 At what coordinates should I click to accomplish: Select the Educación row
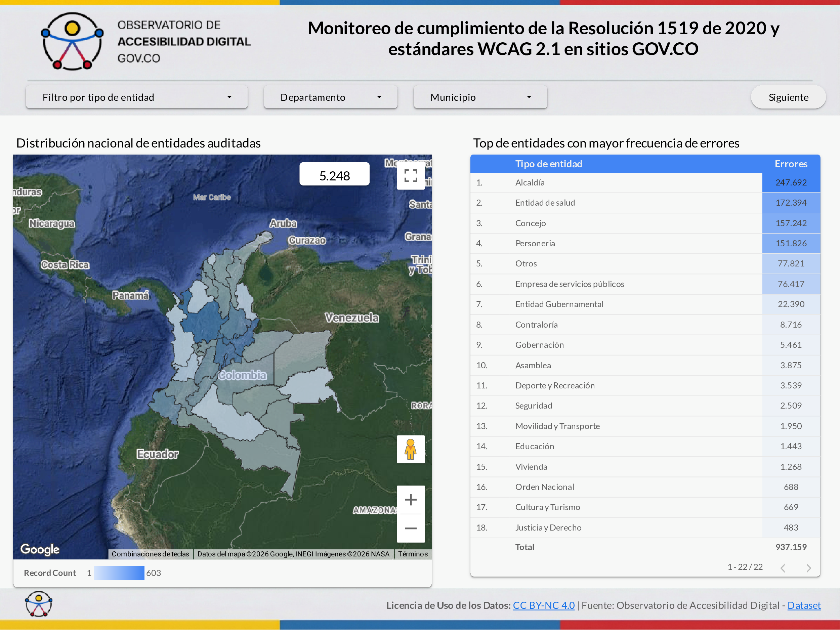point(645,446)
